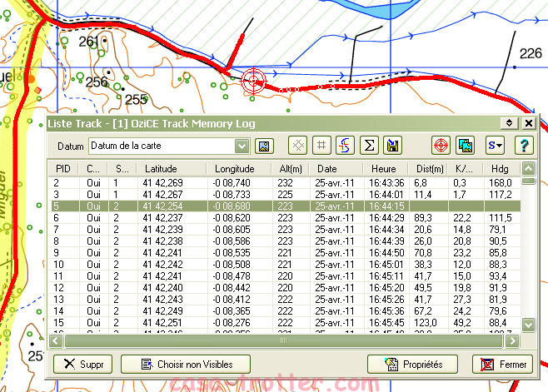
Task: Select track point row with PID 12
Action: point(284,287)
